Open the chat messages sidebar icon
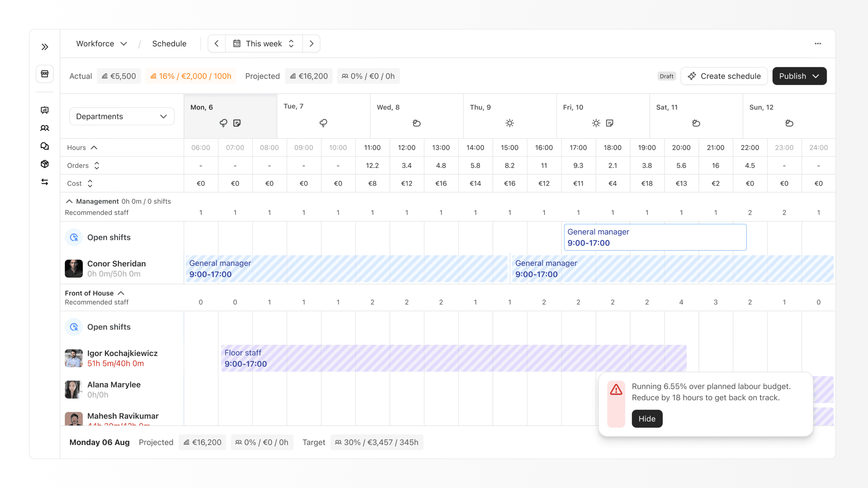Screen dimensions: 868x488 tap(45, 146)
